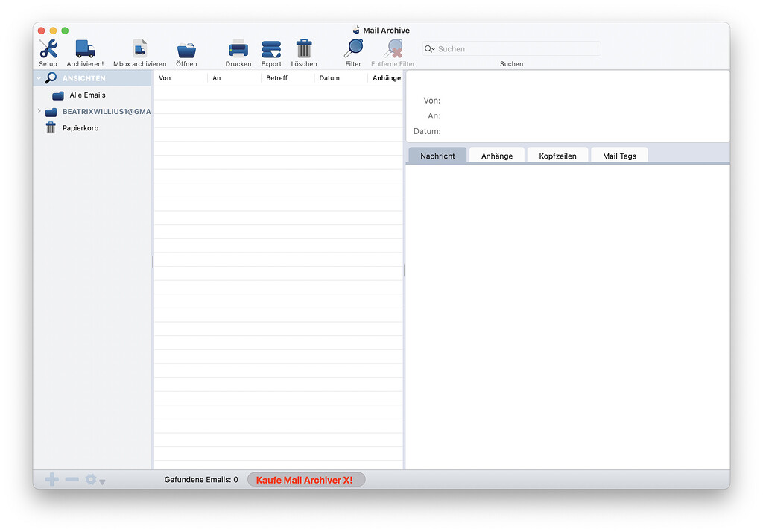Click the Entferne Filter icon
The width and height of the screenshot is (763, 532).
tap(393, 49)
